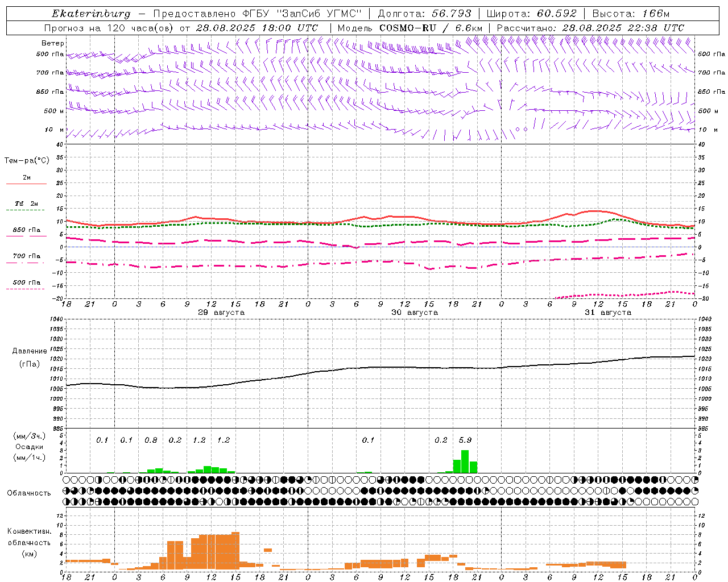Click the tallest orange convective cloud bar
The height and width of the screenshot is (582, 728).
(x=235, y=551)
